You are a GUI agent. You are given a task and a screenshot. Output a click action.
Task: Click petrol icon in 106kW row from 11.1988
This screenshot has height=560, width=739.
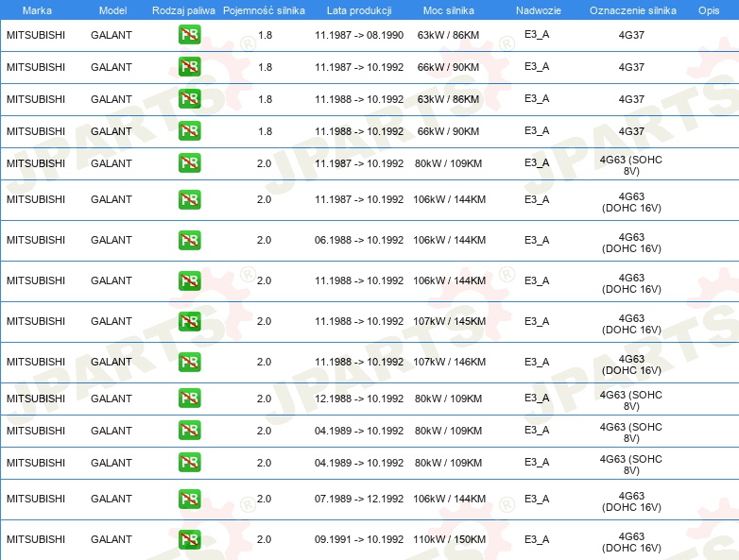coord(189,280)
